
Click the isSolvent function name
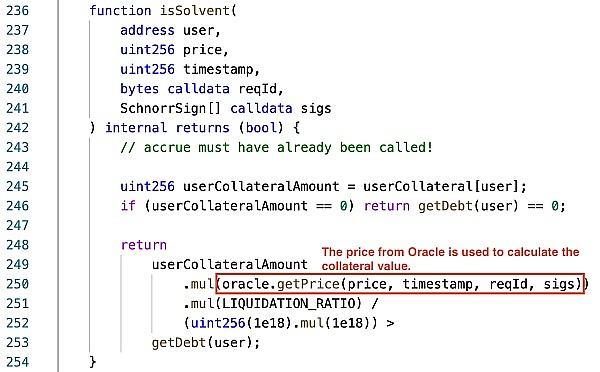pyautogui.click(x=195, y=10)
